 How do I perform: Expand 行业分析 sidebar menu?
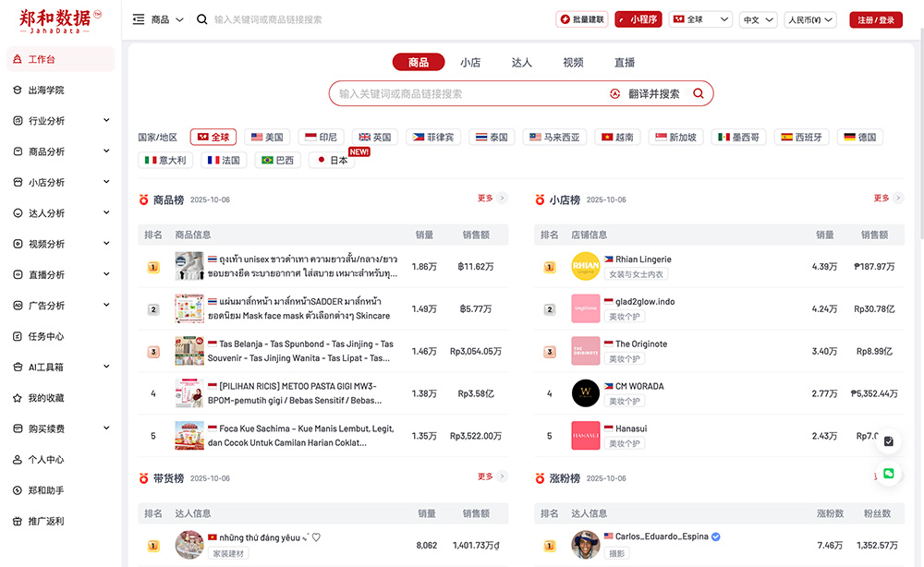[61, 121]
